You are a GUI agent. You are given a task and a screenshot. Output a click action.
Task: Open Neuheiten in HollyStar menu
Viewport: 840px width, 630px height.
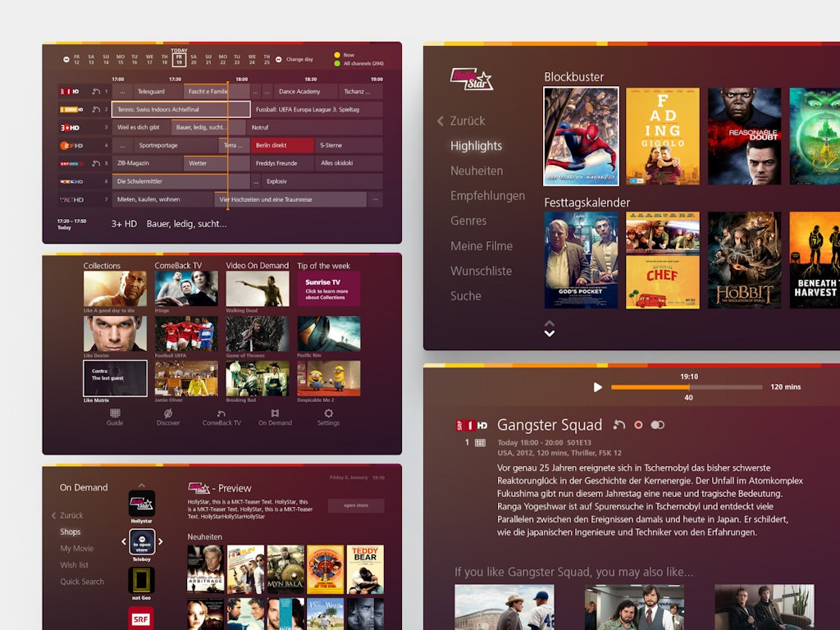[x=477, y=171]
